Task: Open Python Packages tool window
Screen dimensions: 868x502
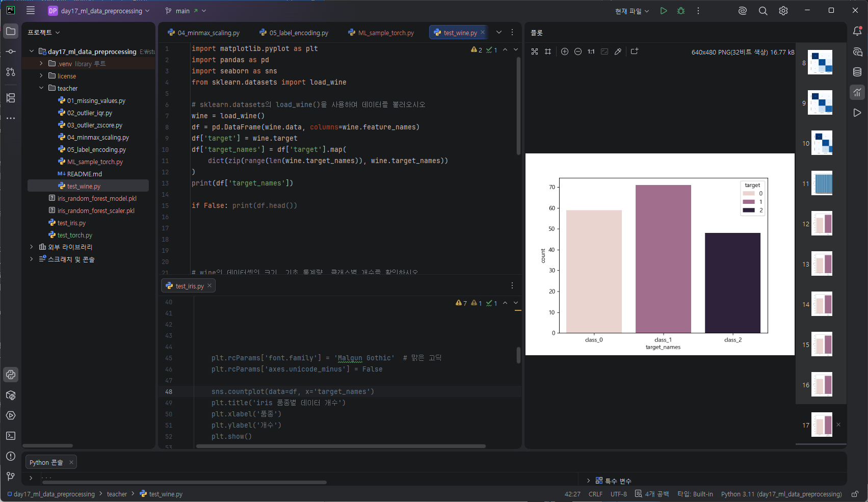Action: [x=11, y=395]
